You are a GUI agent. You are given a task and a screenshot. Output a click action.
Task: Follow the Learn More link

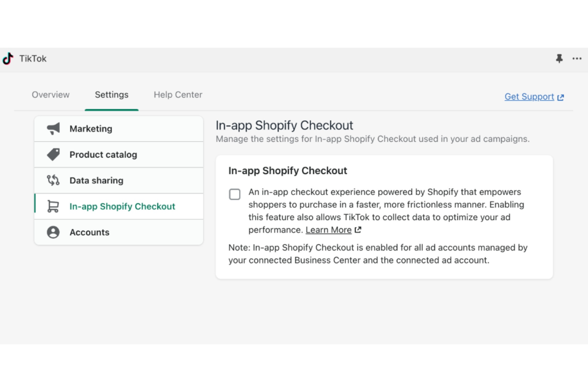coord(329,230)
